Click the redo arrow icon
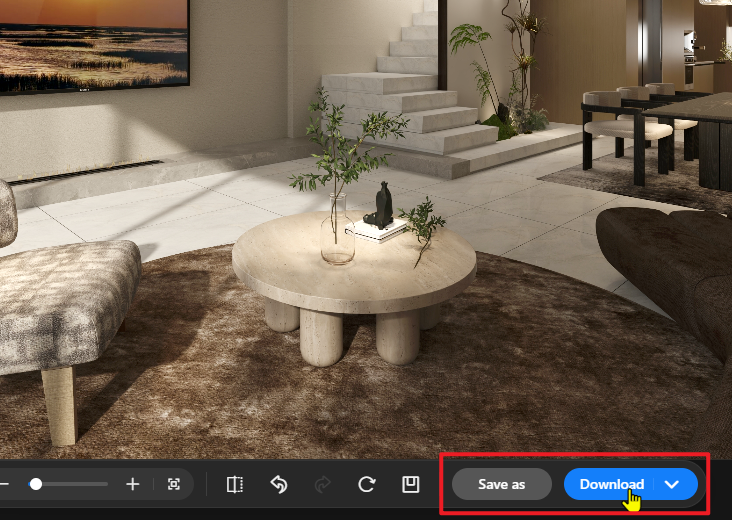Viewport: 732px width, 520px height. [322, 484]
